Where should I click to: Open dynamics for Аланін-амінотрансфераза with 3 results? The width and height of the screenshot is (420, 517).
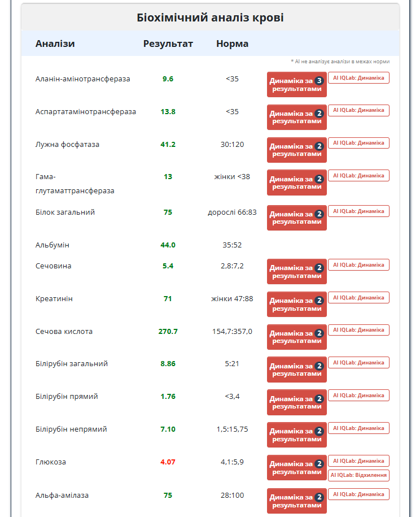(x=296, y=85)
